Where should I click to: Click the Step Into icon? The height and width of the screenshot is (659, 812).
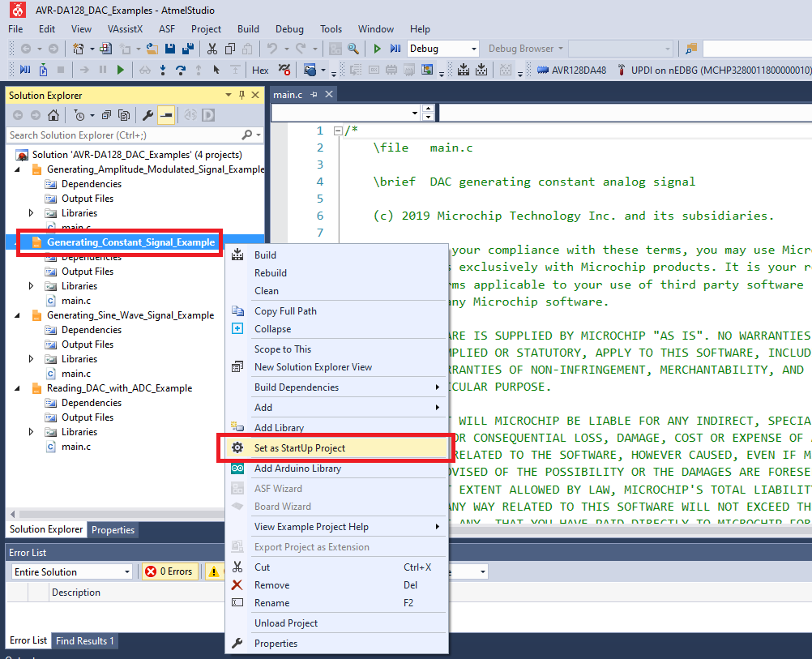[163, 70]
